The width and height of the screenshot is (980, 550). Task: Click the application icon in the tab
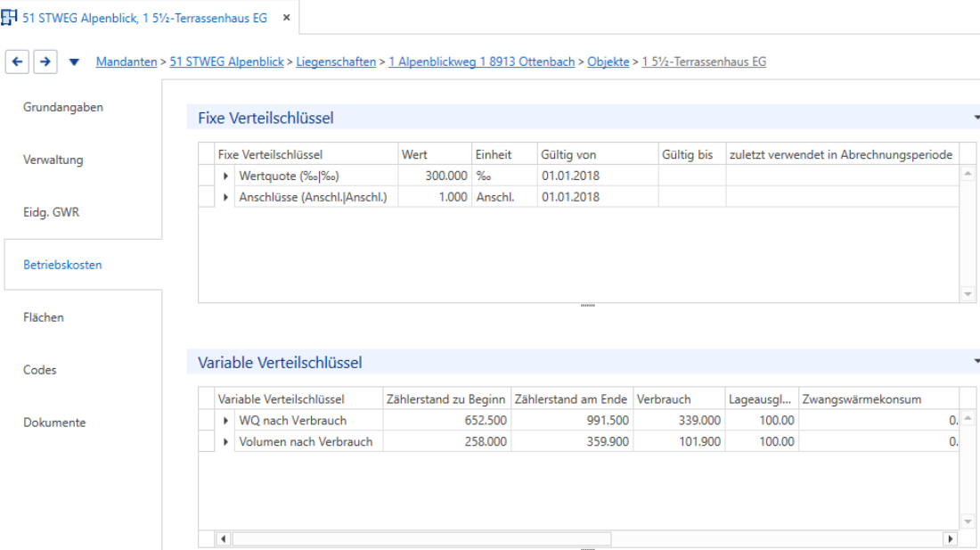(9, 18)
